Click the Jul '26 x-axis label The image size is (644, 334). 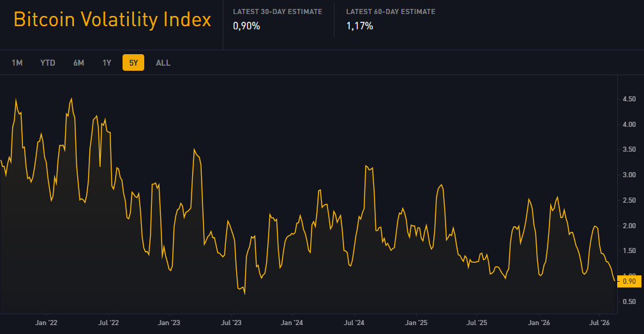[x=600, y=323]
